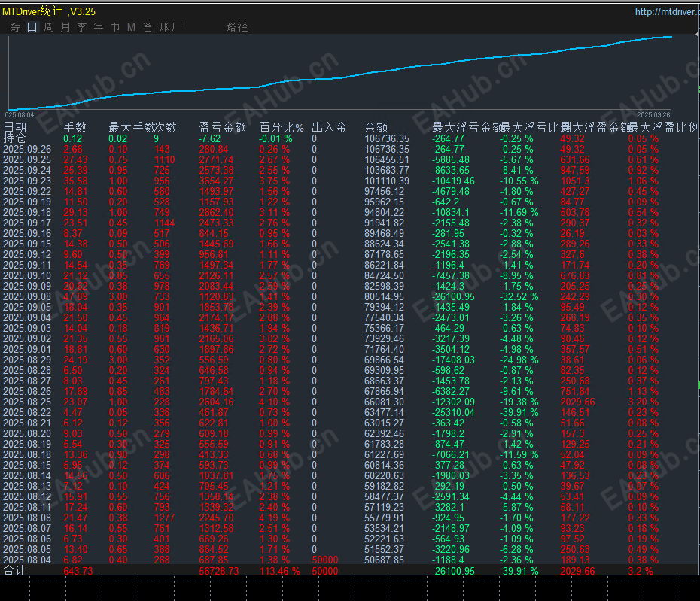Click chart end date label 2025.09.26
700x601 pixels.
[x=653, y=115]
